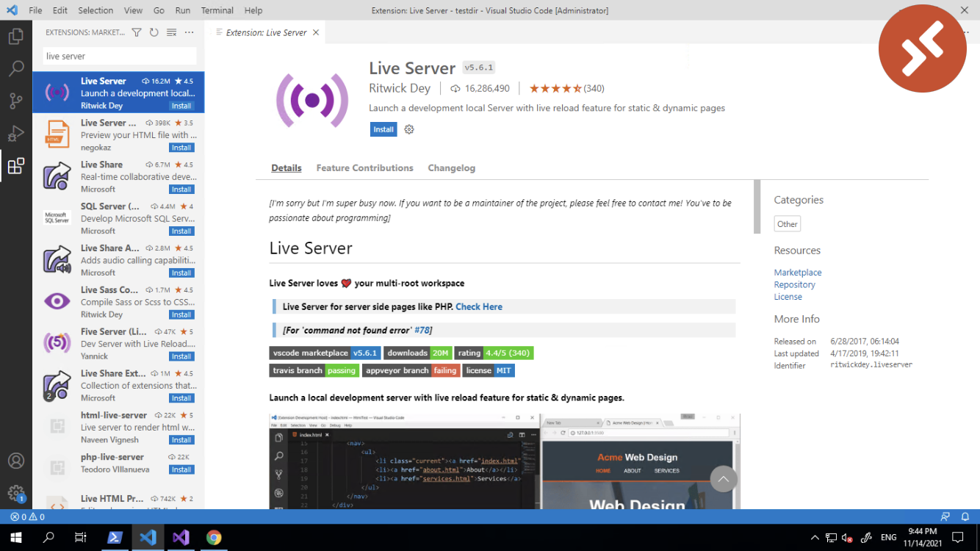Follow the Check Here link for PHP pages

(479, 306)
